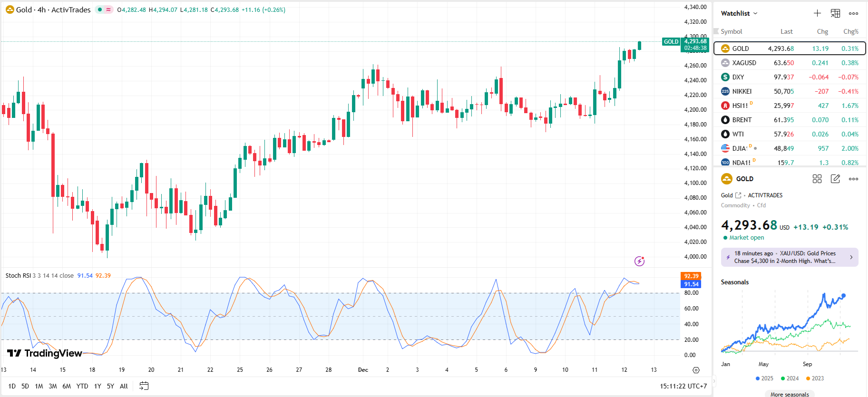Image resolution: width=868 pixels, height=397 pixels.
Task: Click the More seasonals button
Action: (x=790, y=394)
